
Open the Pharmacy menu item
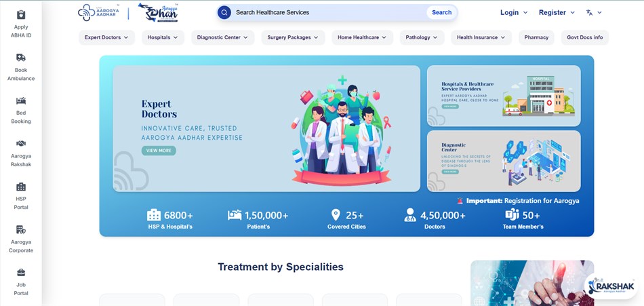click(536, 37)
